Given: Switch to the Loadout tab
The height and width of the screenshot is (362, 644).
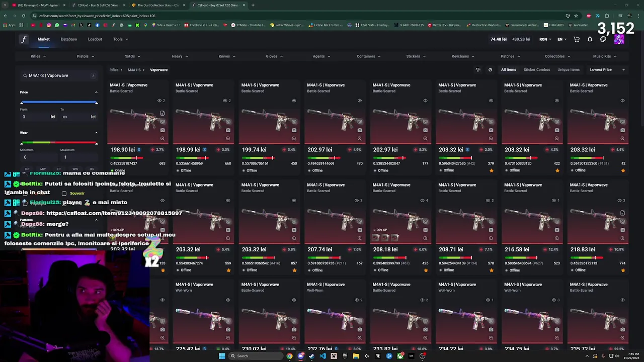Looking at the screenshot, I should [95, 39].
